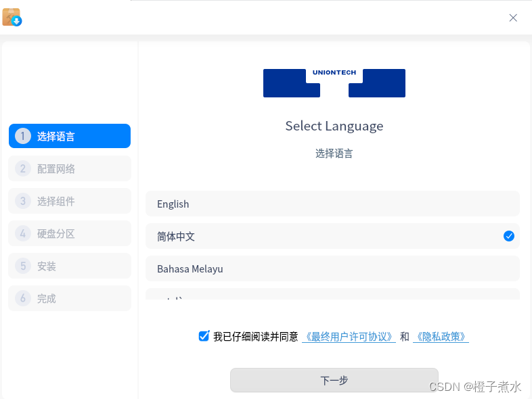The width and height of the screenshot is (532, 399).
Task: Open the 《最终用户许可协议》 link
Action: pyautogui.click(x=349, y=337)
